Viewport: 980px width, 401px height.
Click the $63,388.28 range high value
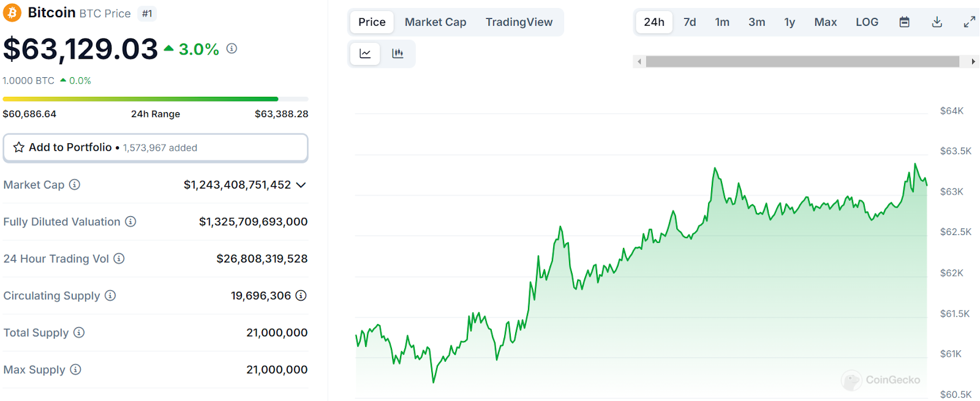point(281,114)
